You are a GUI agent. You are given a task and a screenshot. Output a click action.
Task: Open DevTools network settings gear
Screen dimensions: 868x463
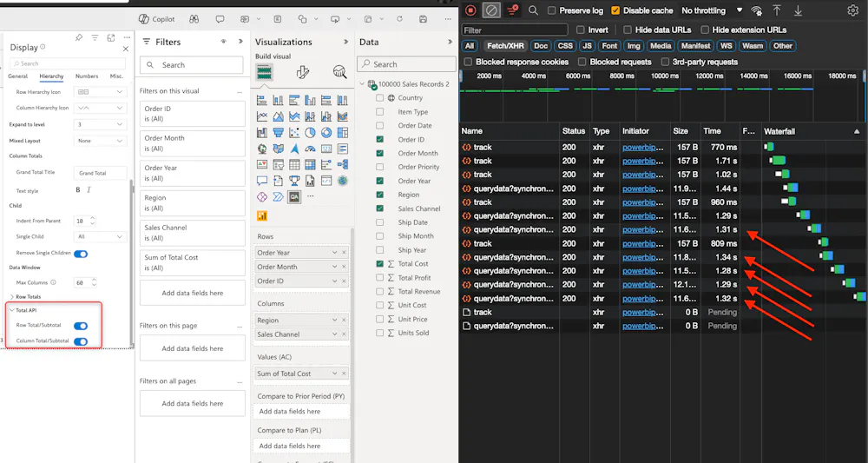point(852,10)
